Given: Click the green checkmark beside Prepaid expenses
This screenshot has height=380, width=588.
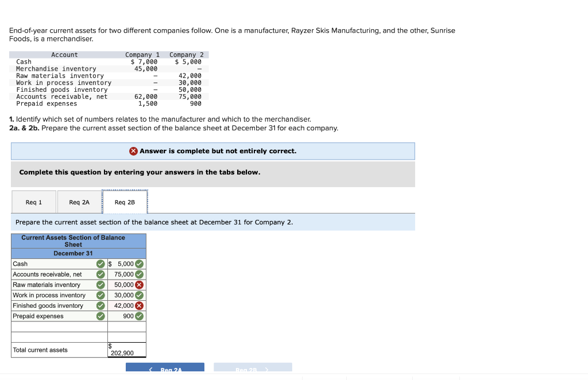Looking at the screenshot, I should pos(100,316).
